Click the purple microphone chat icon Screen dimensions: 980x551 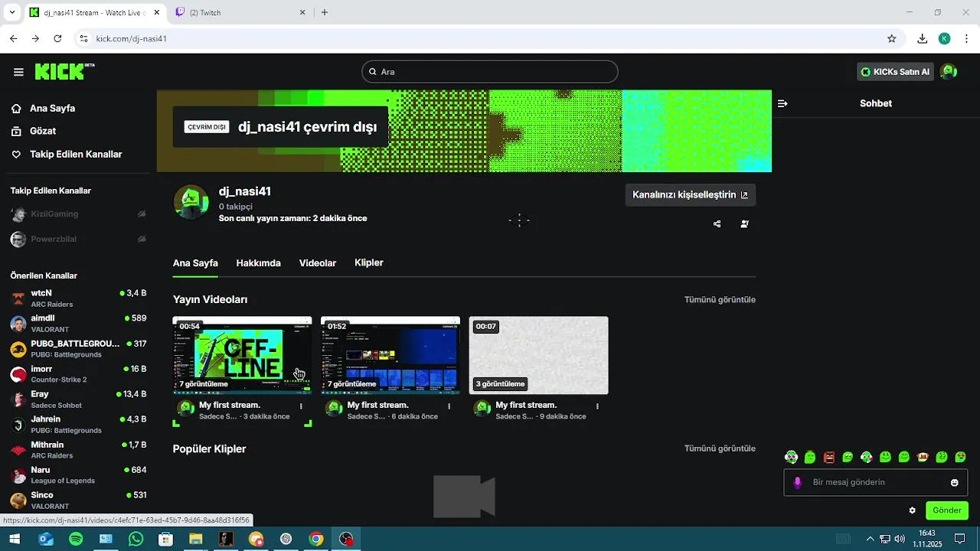tap(797, 482)
